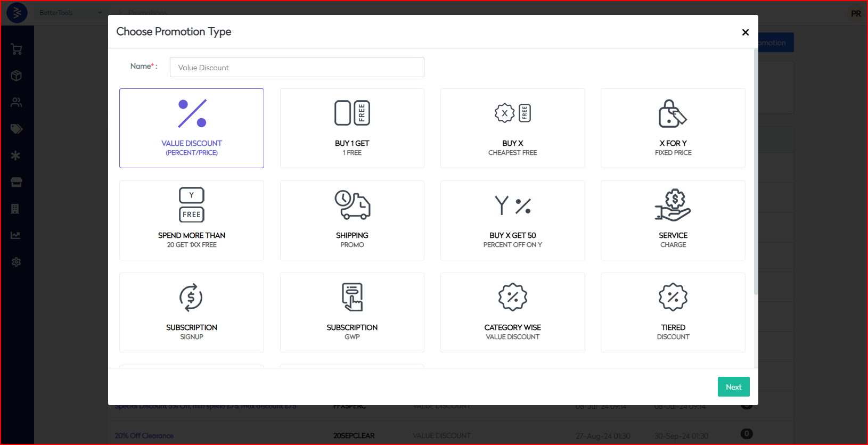Click the promotion Name input field

(x=297, y=68)
